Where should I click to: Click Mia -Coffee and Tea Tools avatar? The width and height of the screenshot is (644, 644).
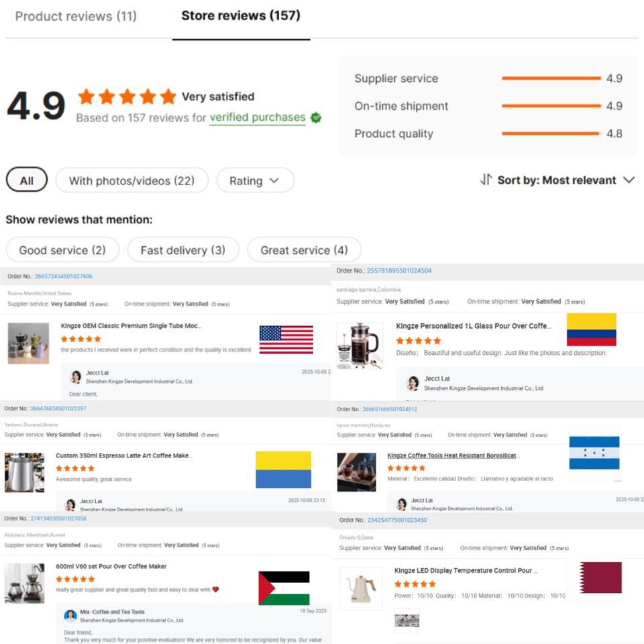pos(70,616)
